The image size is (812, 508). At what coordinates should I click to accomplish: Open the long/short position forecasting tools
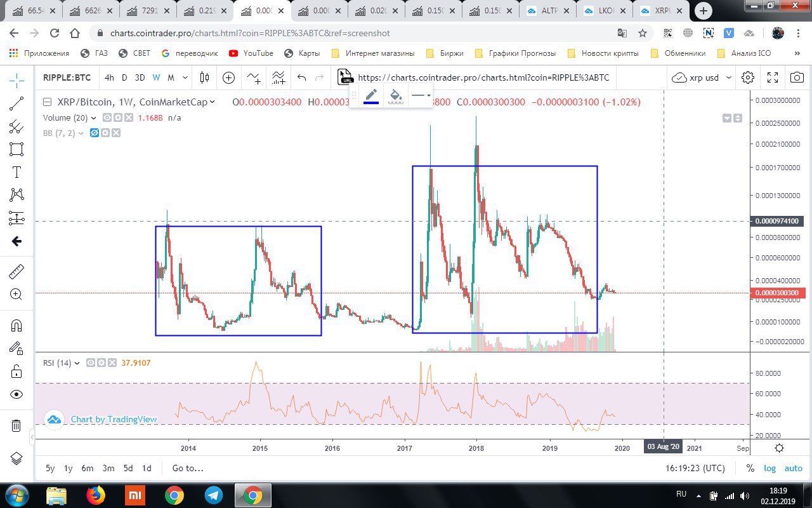pos(16,218)
